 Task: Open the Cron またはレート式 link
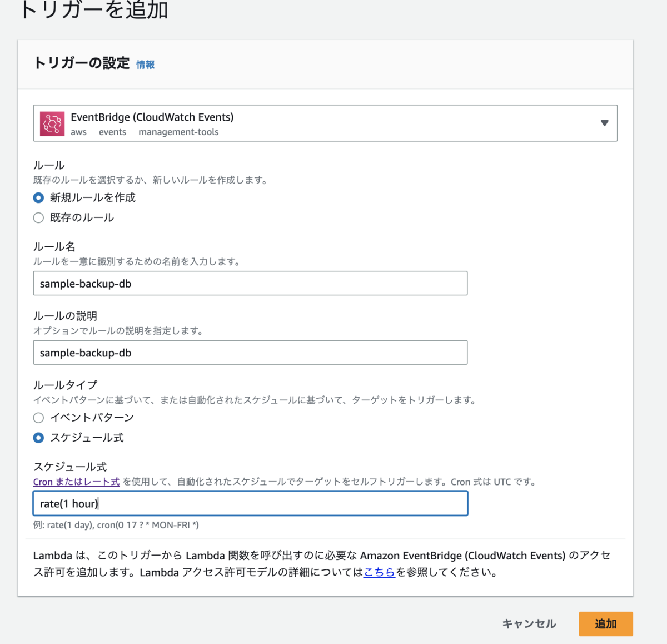pos(76,482)
